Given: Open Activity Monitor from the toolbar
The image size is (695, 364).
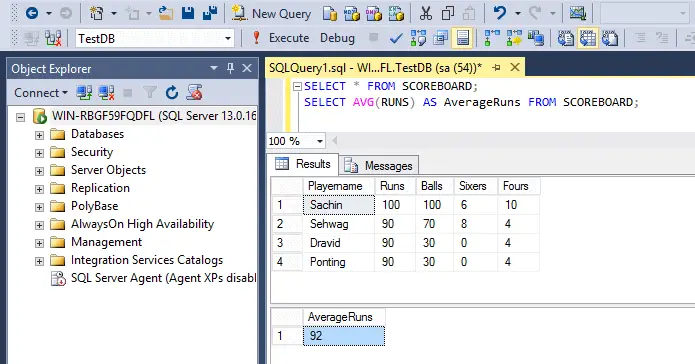Looking at the screenshot, I should click(578, 13).
